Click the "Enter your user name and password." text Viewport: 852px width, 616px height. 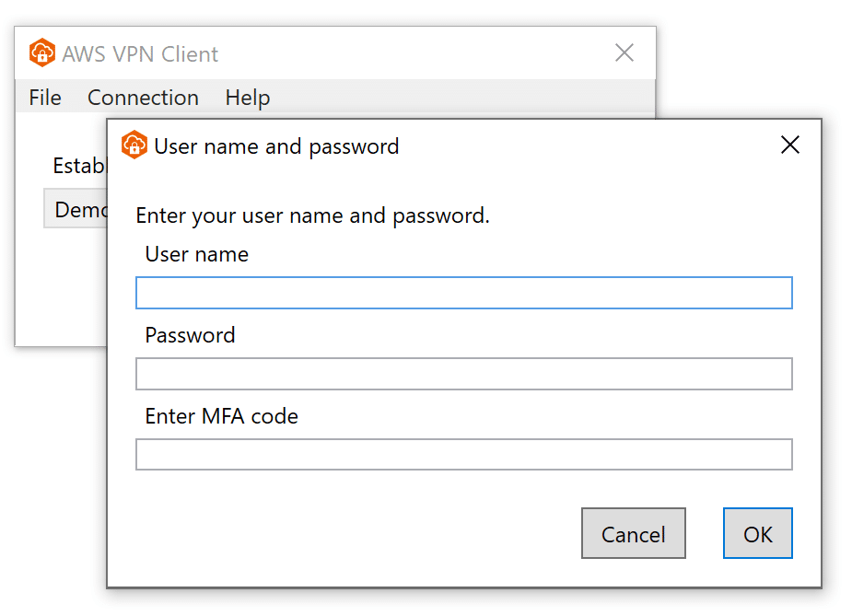[x=312, y=215]
